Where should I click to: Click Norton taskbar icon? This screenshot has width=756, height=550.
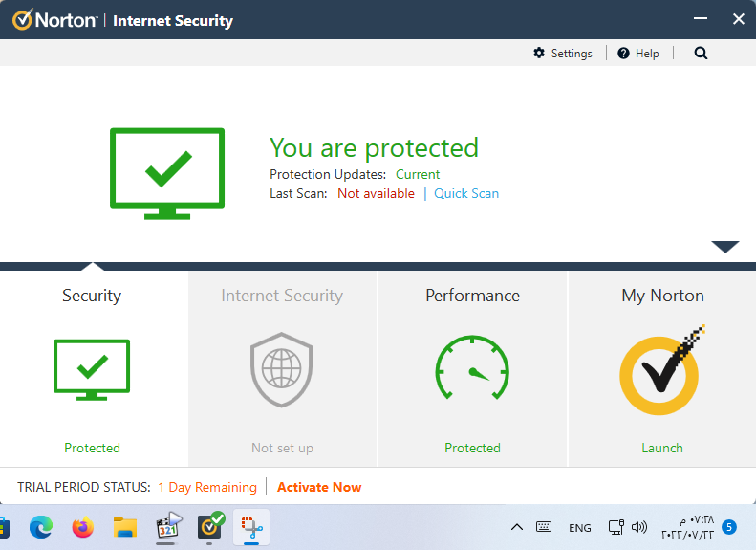[x=209, y=526]
